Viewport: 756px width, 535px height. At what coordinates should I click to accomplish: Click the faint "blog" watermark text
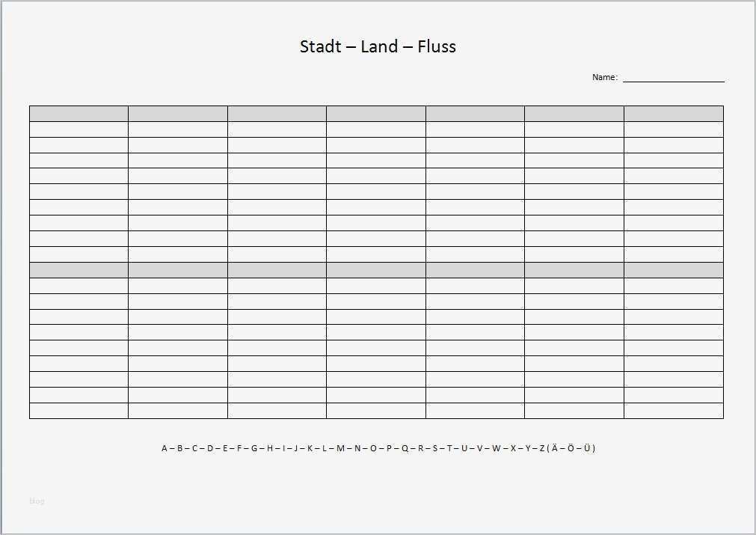click(37, 501)
